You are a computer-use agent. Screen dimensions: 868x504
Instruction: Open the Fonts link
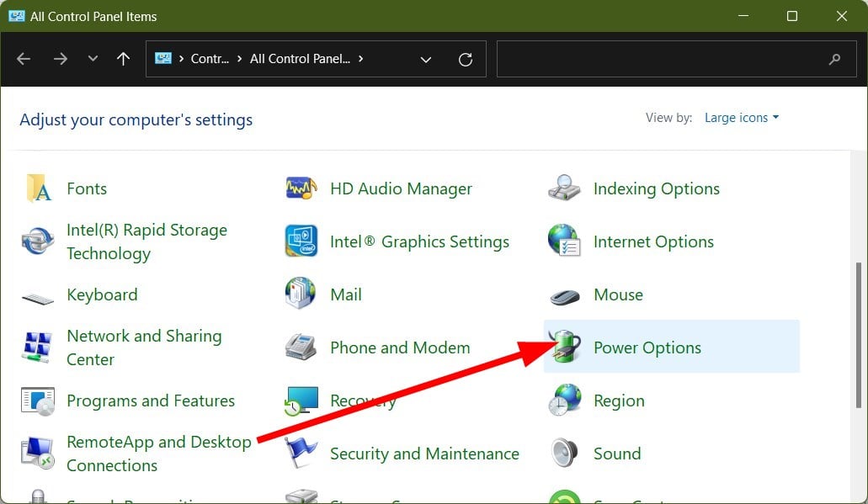[87, 188]
